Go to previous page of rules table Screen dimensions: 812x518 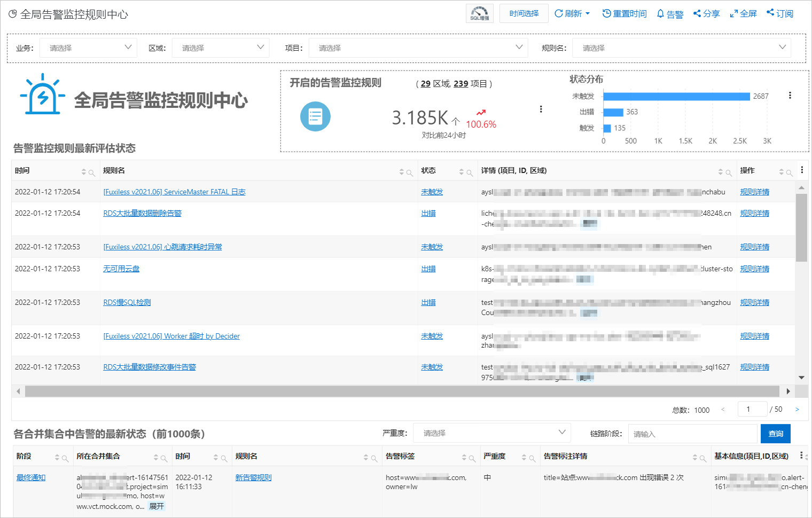tap(723, 410)
